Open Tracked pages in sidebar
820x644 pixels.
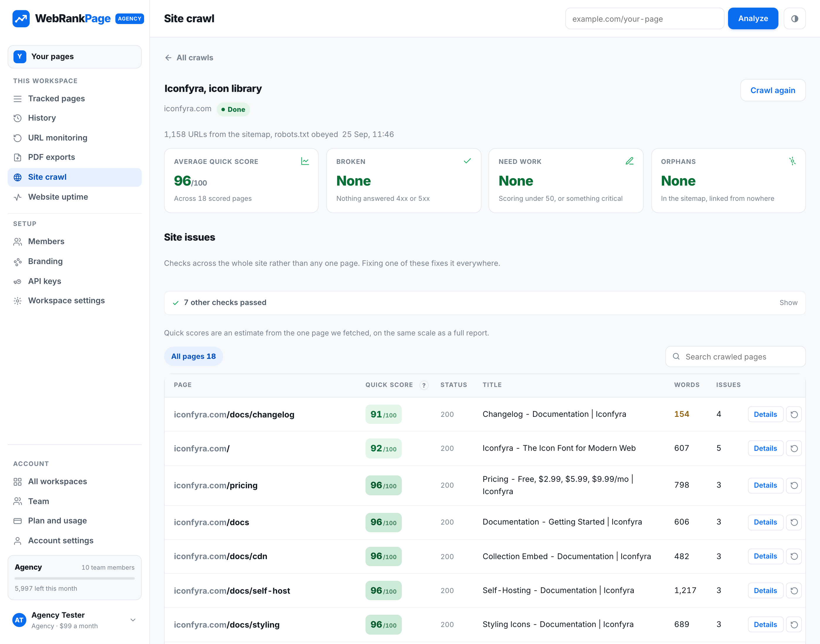(x=75, y=98)
